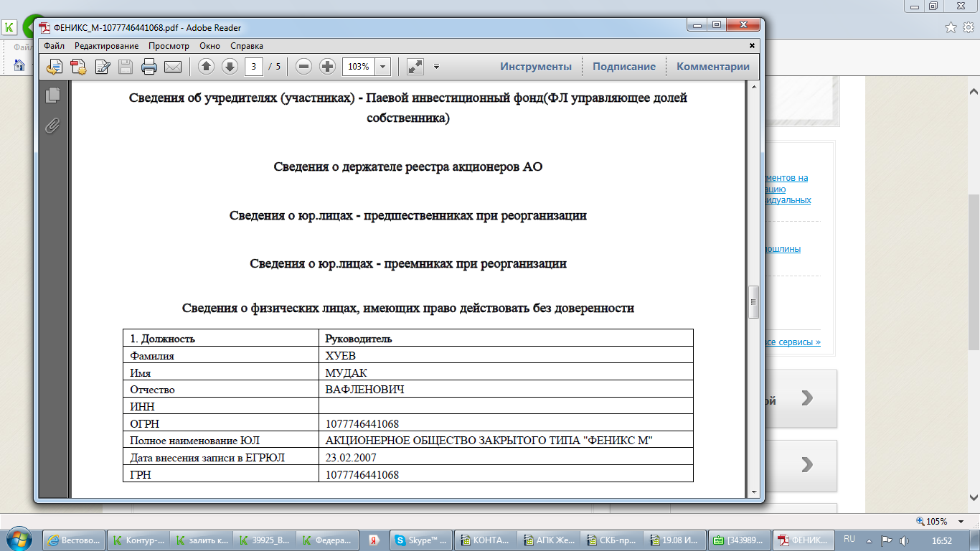
Task: Open the zoom percentage dropdown
Action: pos(383,67)
